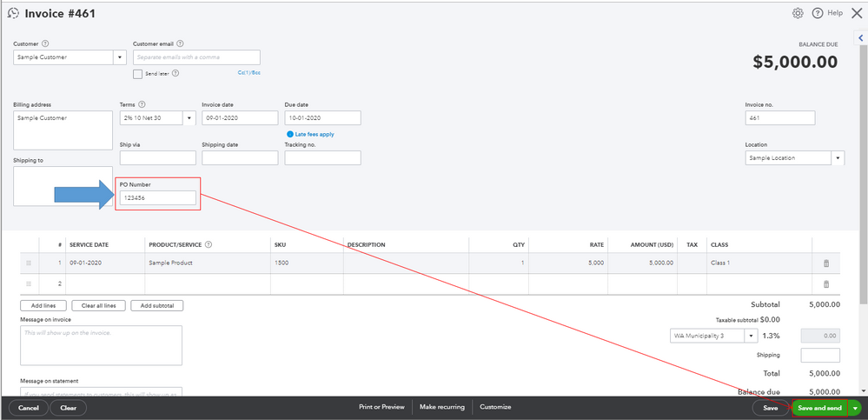Open Save and send options arrow

[x=856, y=408]
